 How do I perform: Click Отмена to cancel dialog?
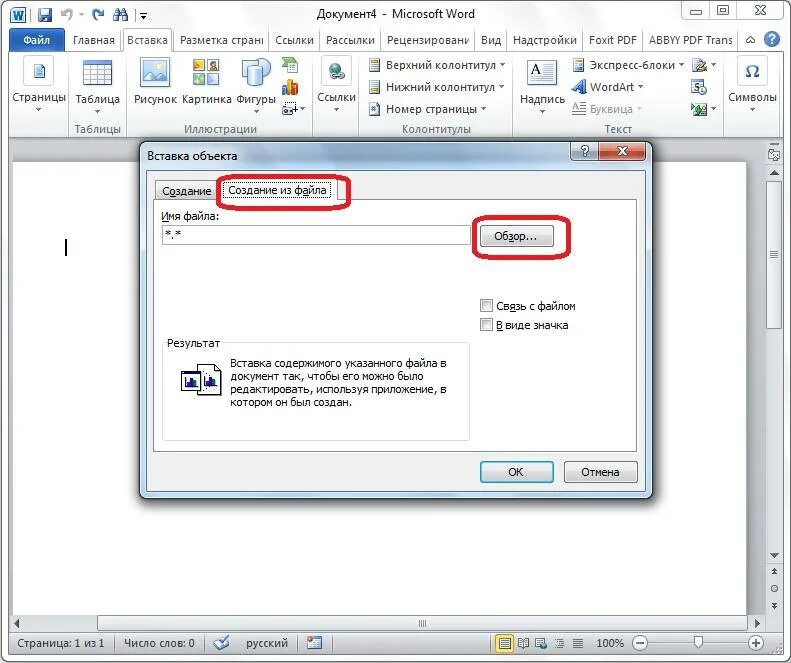600,472
